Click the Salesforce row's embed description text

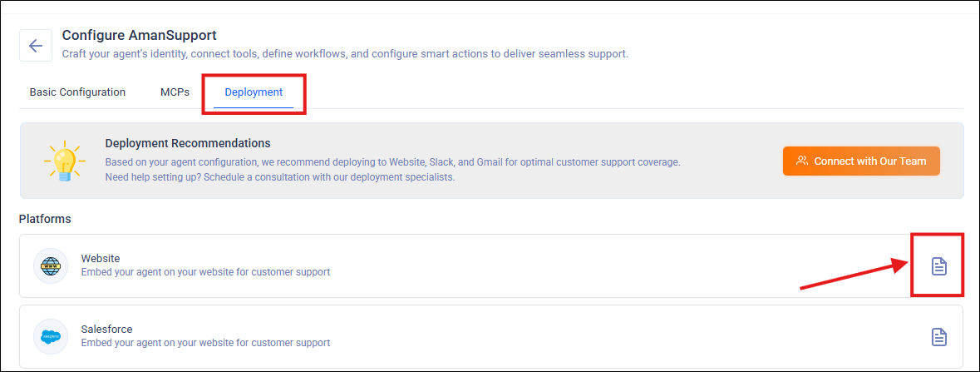205,343
